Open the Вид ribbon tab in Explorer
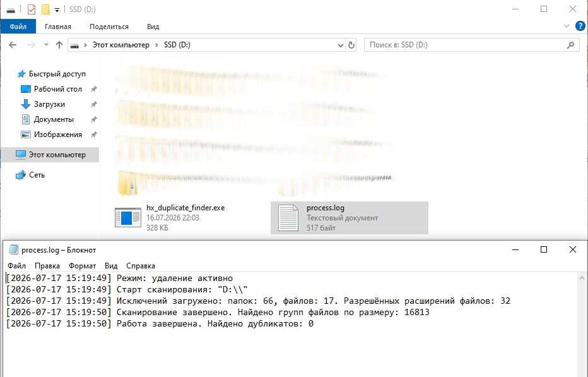Screen dimensions: 588x377 point(153,27)
